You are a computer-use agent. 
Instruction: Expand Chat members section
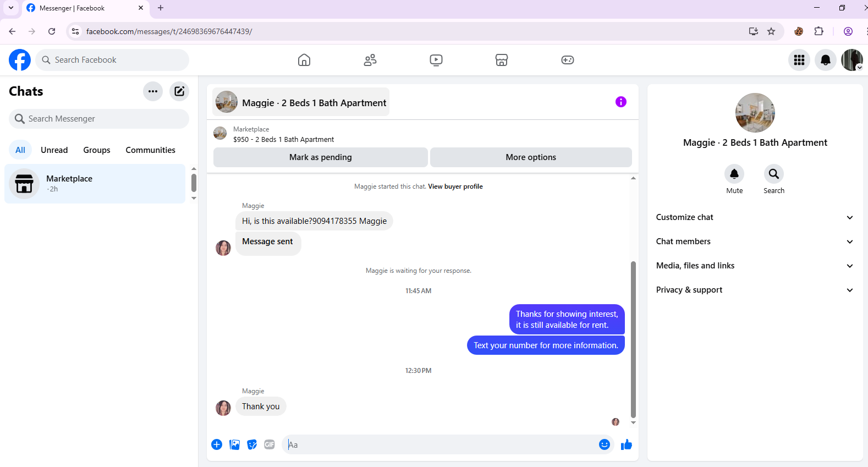point(755,241)
